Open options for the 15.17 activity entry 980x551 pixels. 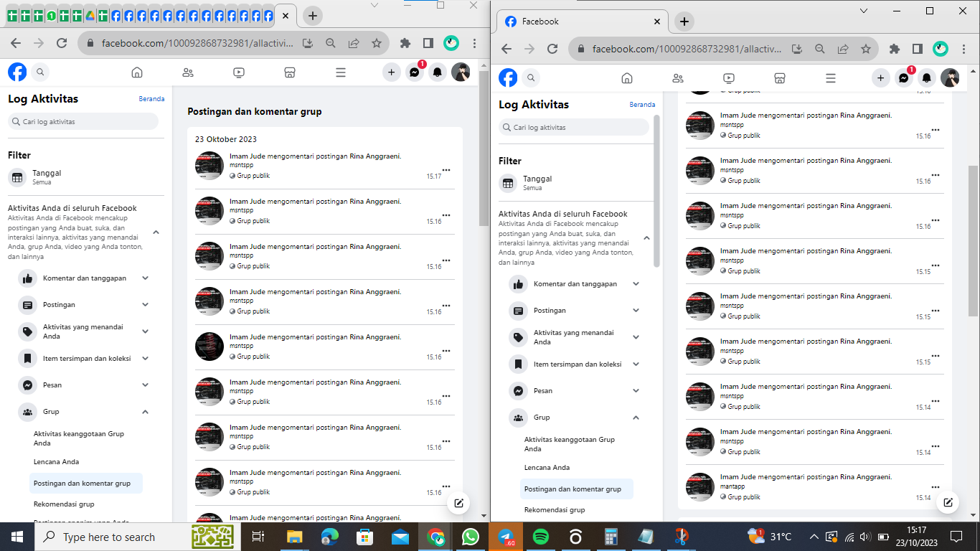[446, 170]
